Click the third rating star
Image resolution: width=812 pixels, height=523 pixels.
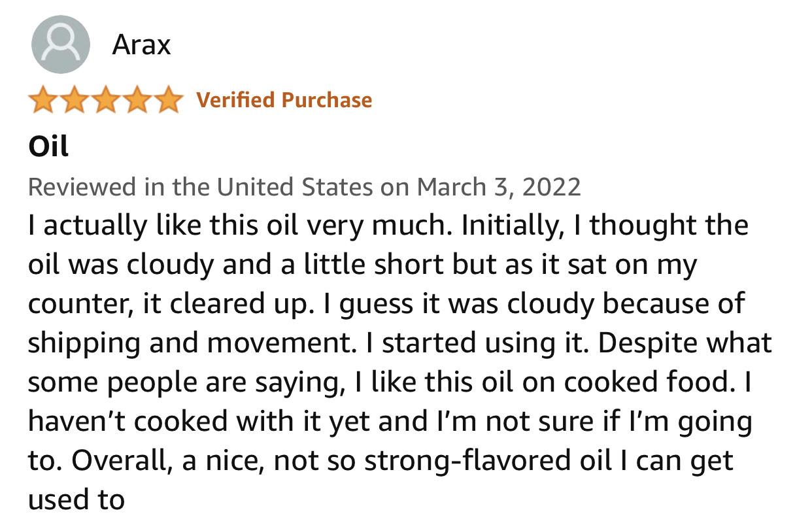tap(105, 101)
